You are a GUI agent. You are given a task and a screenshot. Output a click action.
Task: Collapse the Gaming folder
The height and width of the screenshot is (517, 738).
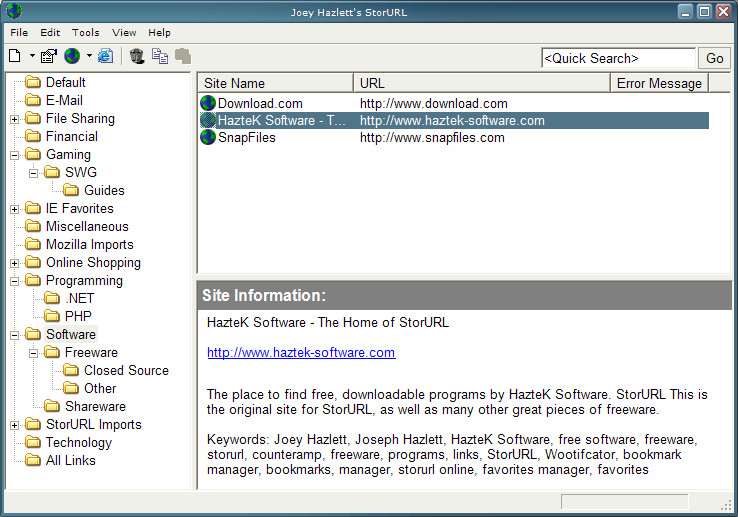pyautogui.click(x=15, y=155)
